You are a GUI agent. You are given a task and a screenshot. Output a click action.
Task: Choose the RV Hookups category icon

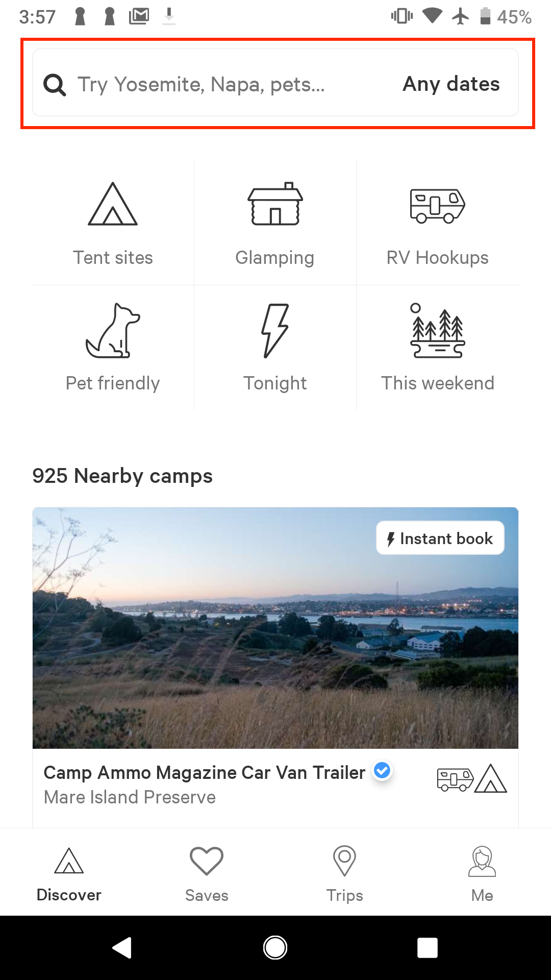click(x=438, y=206)
